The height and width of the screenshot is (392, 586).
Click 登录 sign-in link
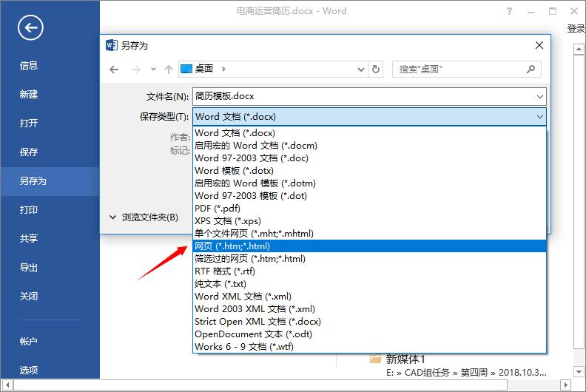576,28
